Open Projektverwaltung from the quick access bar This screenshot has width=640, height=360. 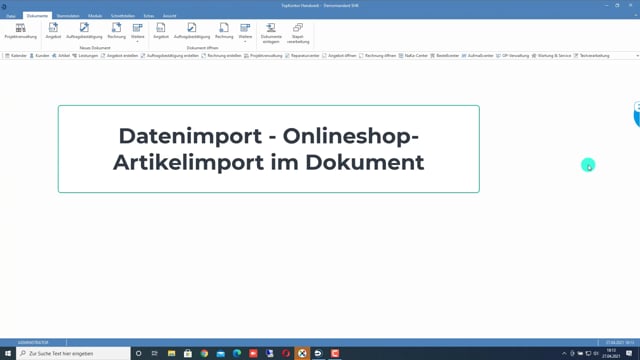tap(263, 56)
